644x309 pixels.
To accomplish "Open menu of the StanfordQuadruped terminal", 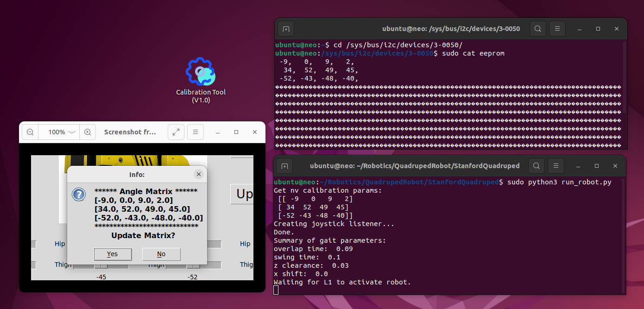I will coord(556,165).
